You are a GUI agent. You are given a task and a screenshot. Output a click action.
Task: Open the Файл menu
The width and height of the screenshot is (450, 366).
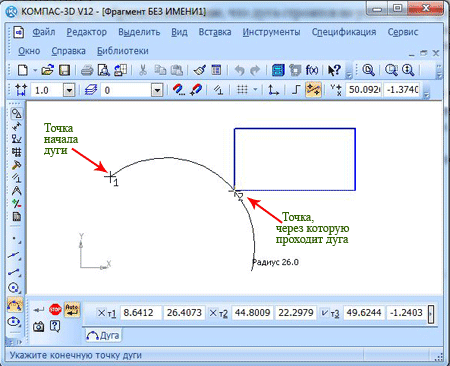(x=44, y=32)
